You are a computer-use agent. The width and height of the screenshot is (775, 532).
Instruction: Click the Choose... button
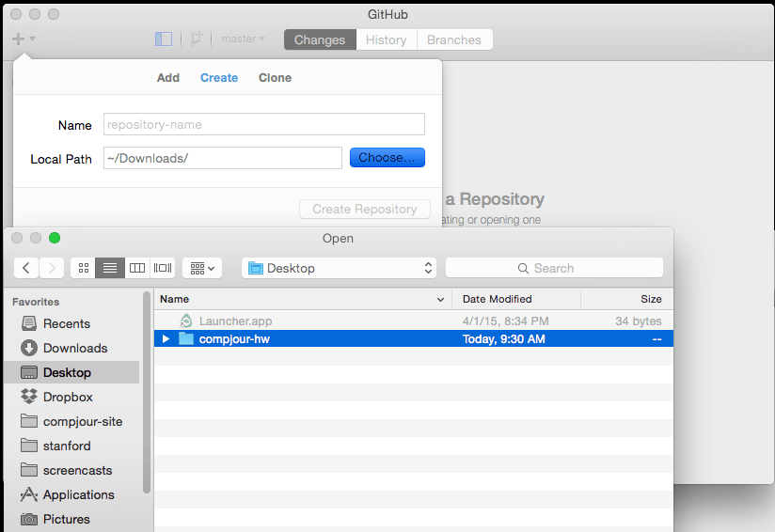point(387,158)
